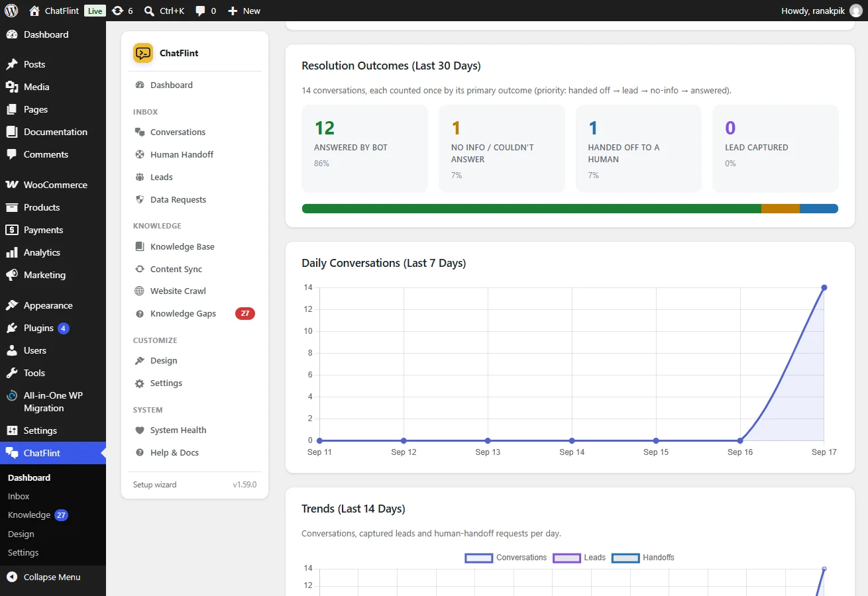868x596 pixels.
Task: Open Tools via its wrench icon
Action: click(12, 373)
